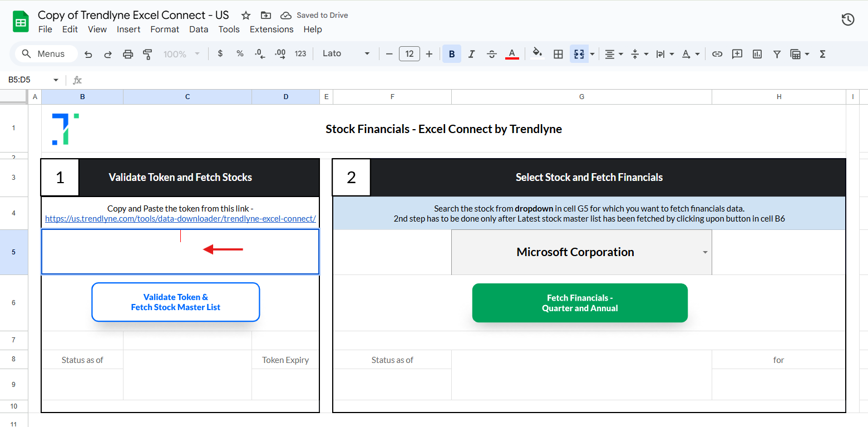Decrease font size with minus
This screenshot has height=427, width=868.
point(389,54)
